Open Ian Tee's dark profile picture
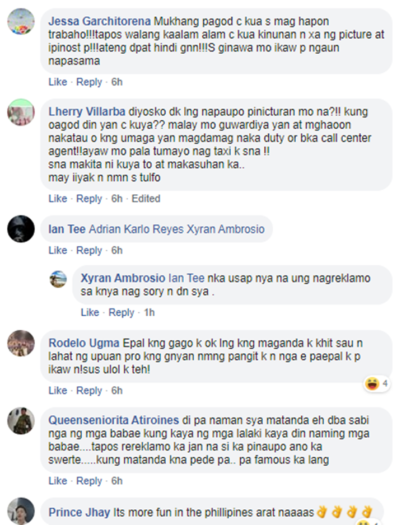 click(21, 229)
